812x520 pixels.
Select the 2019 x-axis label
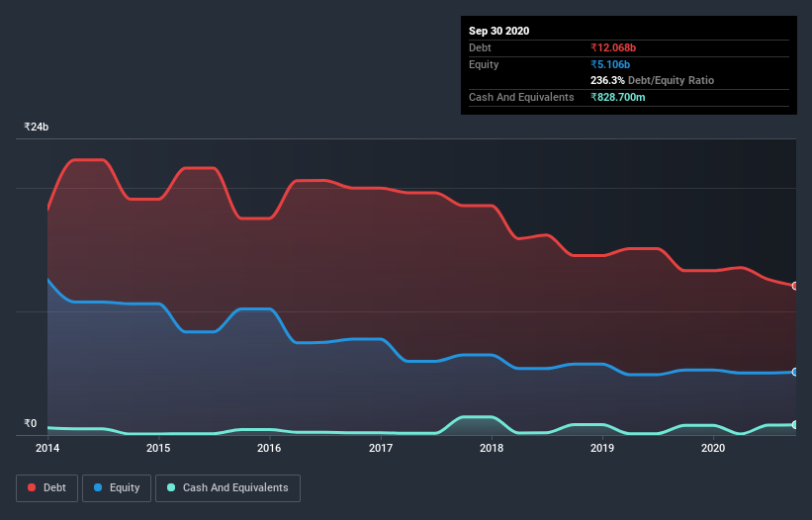pyautogui.click(x=602, y=448)
